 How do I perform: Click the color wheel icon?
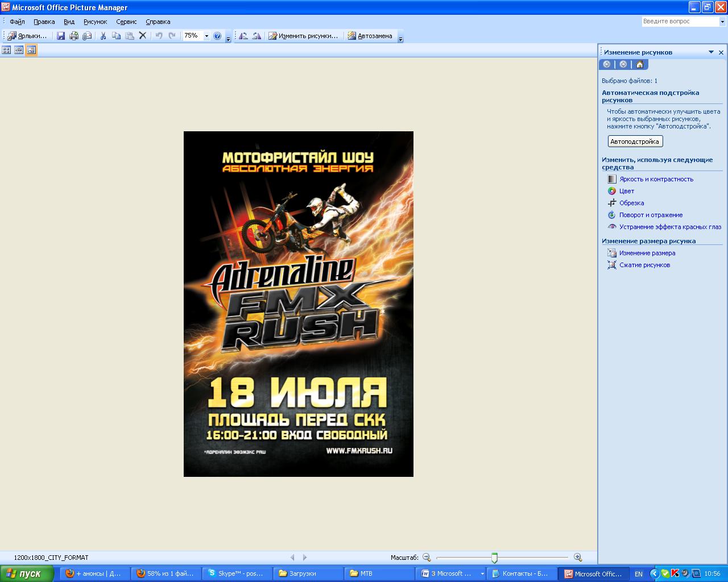pos(612,191)
